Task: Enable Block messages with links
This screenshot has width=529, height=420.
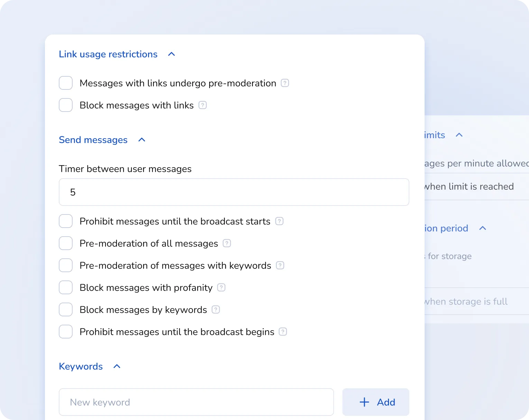Action: pos(65,105)
